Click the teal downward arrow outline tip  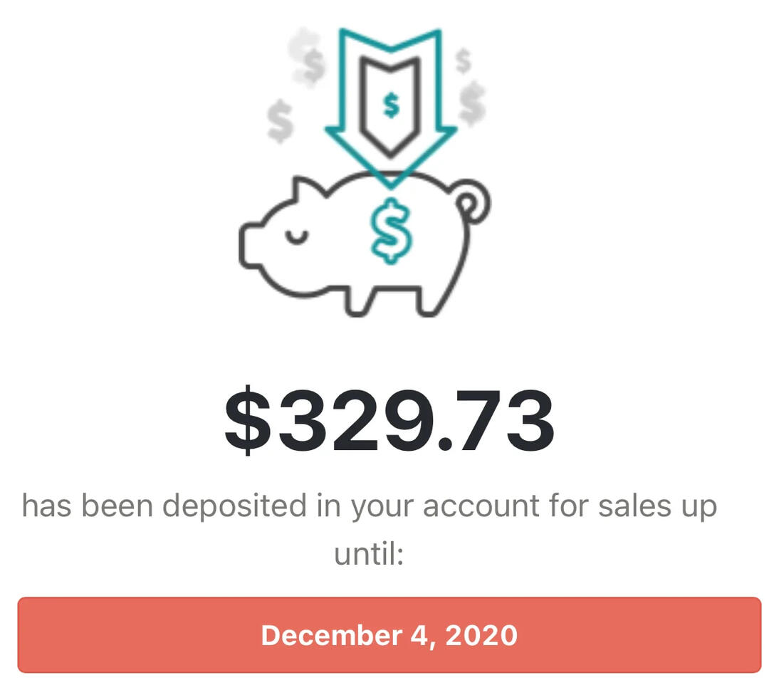(390, 182)
